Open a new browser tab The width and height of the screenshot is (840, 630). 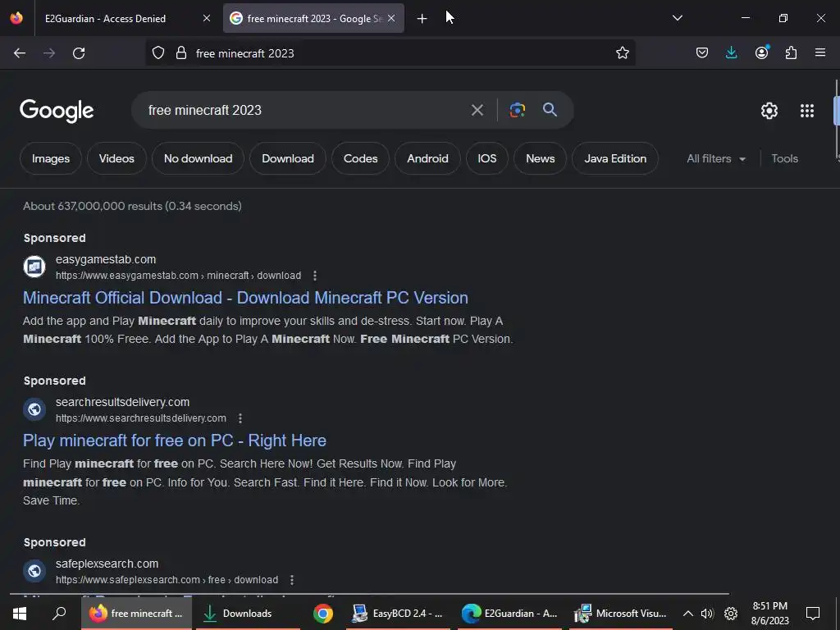[x=422, y=19]
